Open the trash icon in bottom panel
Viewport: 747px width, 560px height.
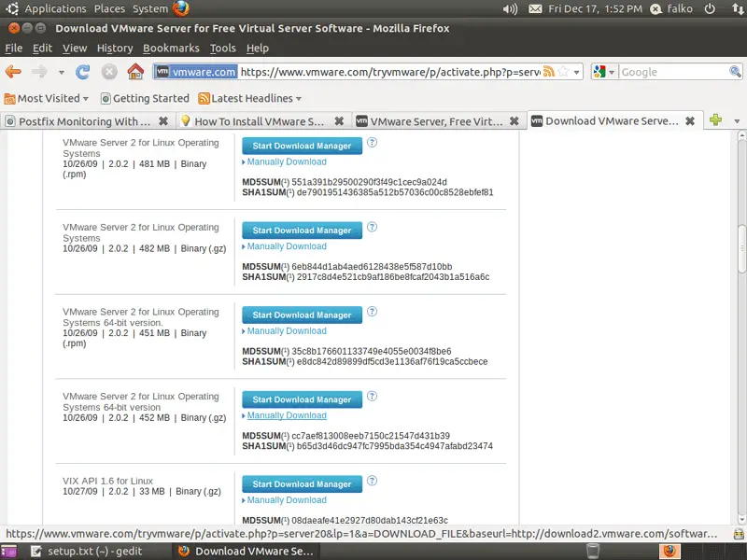[x=593, y=551]
